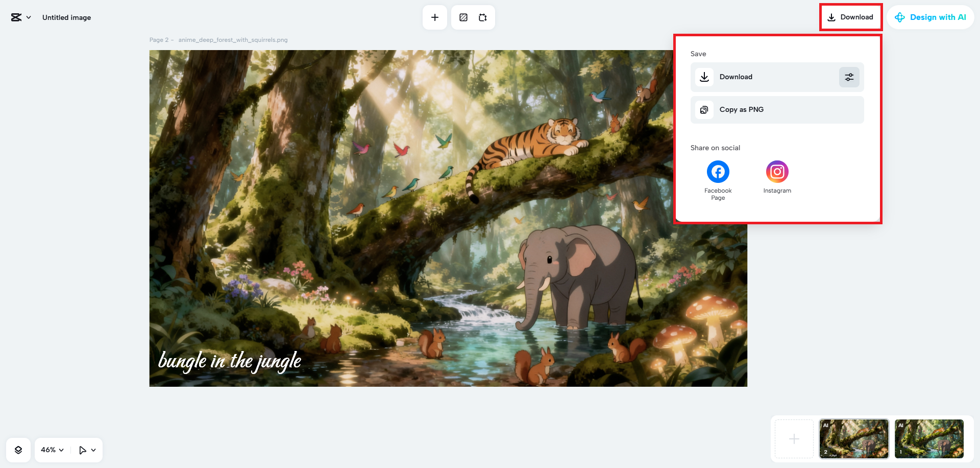Rename the Untitled image title
The width and height of the screenshot is (980, 468).
click(66, 17)
